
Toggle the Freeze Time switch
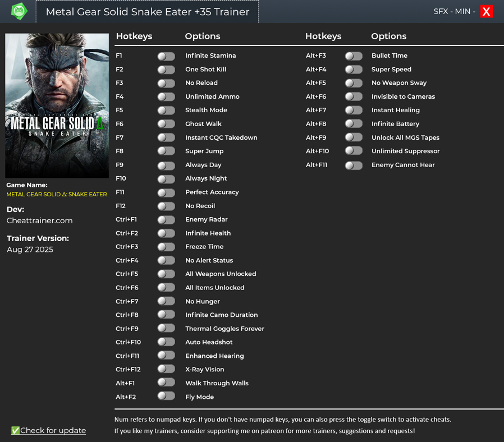tap(166, 247)
